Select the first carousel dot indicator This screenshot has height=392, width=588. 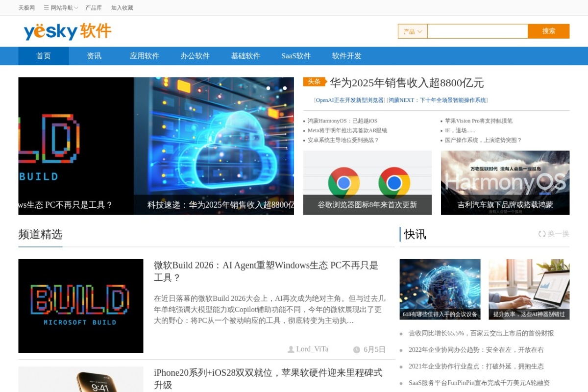coord(268,88)
